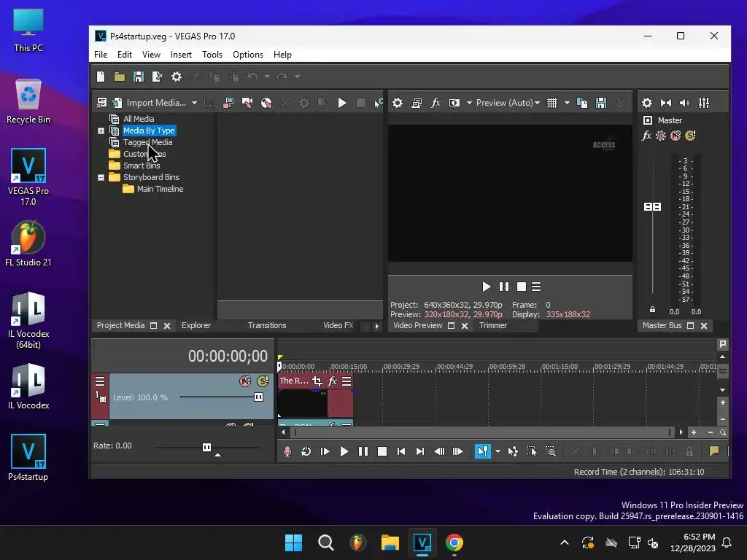Create a new project with New icon

(x=101, y=77)
